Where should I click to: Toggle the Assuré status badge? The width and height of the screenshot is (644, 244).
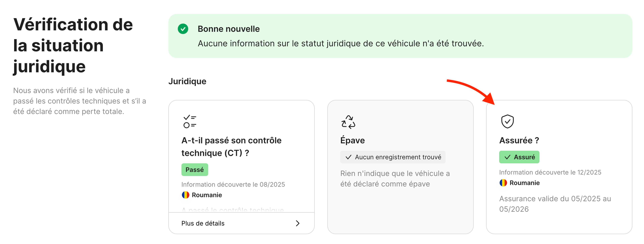pos(519,157)
